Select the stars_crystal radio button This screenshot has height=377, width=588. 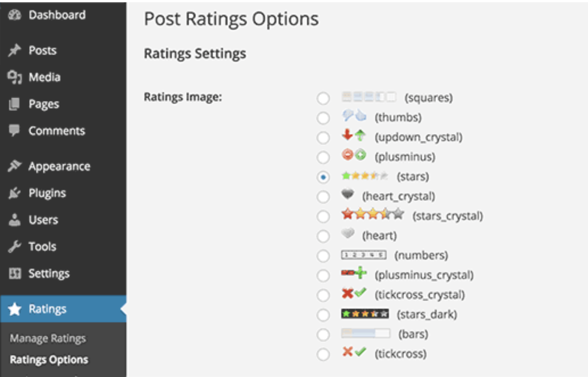(323, 216)
